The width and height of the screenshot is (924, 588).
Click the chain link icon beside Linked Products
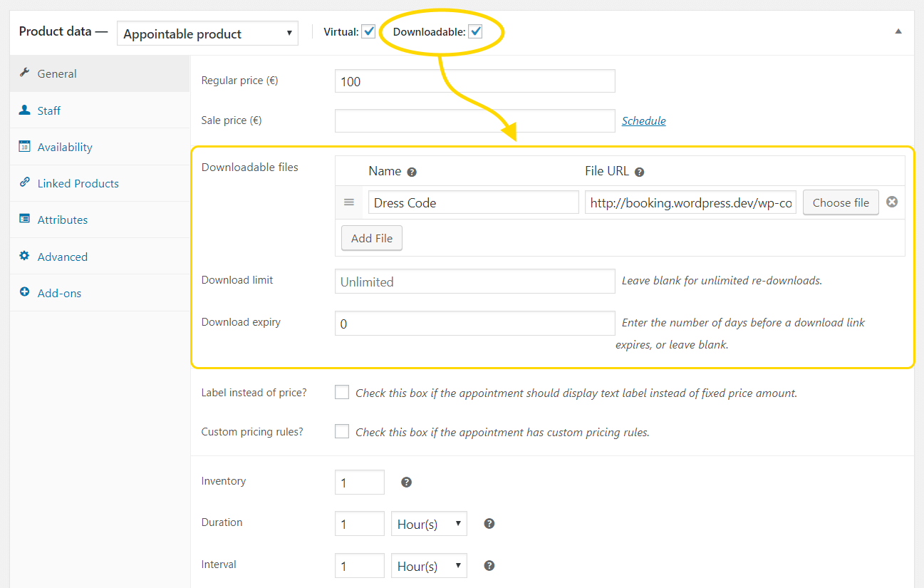pyautogui.click(x=25, y=182)
